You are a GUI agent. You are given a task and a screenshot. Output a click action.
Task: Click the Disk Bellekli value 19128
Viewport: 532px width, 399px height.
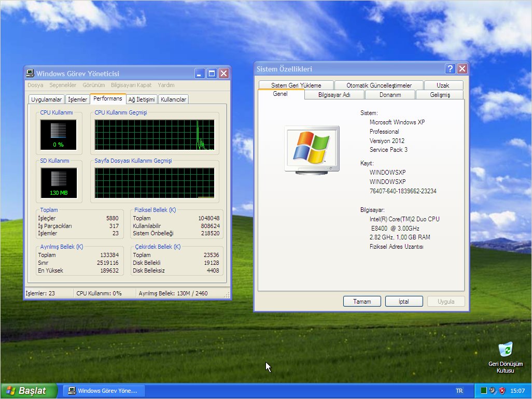coord(212,263)
